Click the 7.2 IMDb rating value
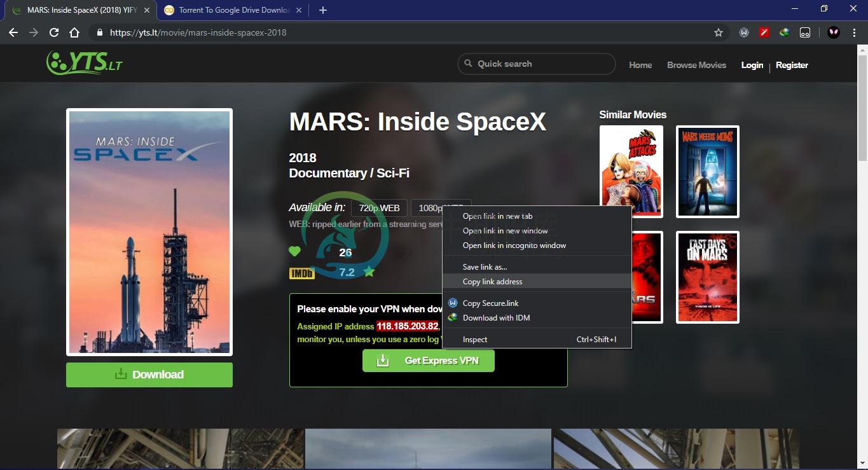Image resolution: width=868 pixels, height=470 pixels. (347, 272)
